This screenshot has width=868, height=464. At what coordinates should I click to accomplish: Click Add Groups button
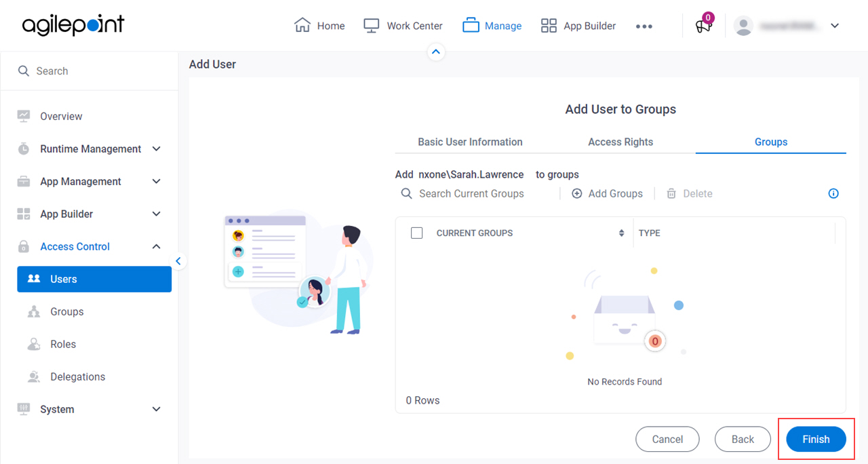[x=607, y=193]
